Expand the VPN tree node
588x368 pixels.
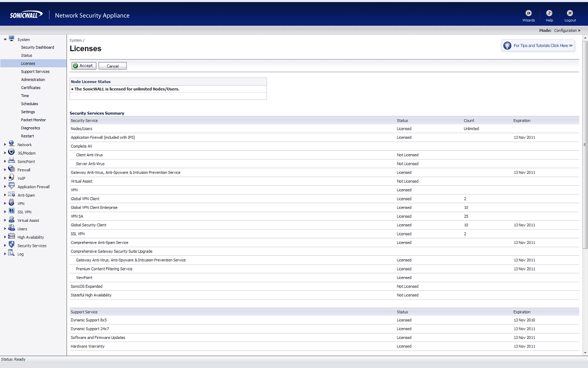tap(5, 203)
